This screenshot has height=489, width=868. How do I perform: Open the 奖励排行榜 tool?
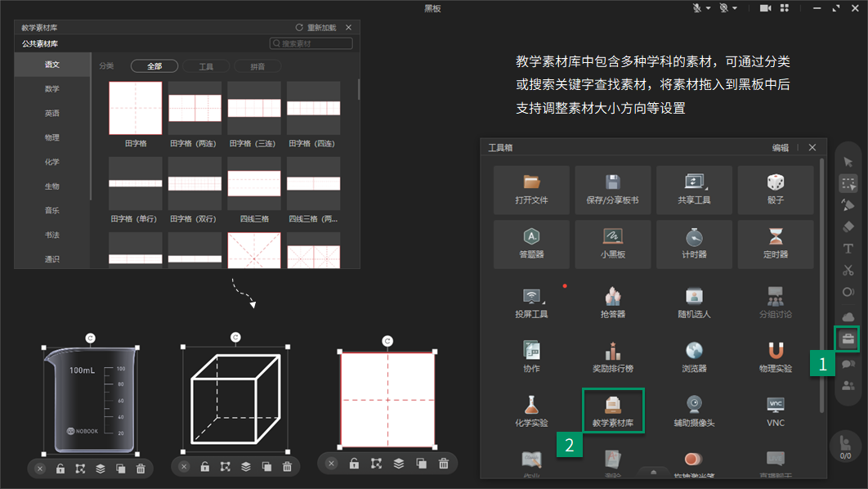613,357
